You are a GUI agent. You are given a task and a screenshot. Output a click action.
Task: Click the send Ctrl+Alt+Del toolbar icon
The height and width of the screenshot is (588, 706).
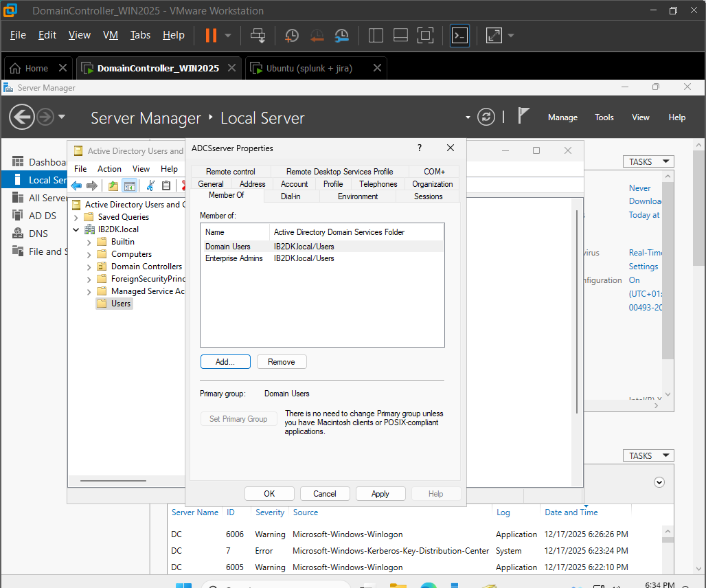258,35
